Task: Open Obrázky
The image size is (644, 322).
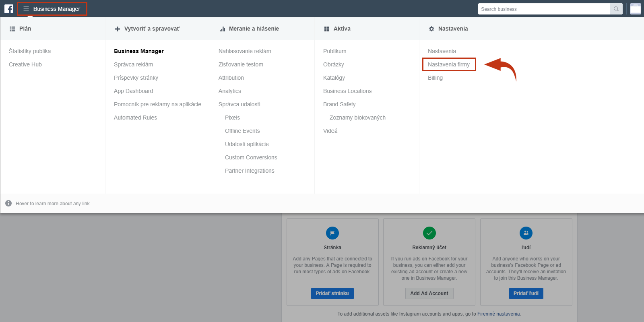Action: click(334, 64)
